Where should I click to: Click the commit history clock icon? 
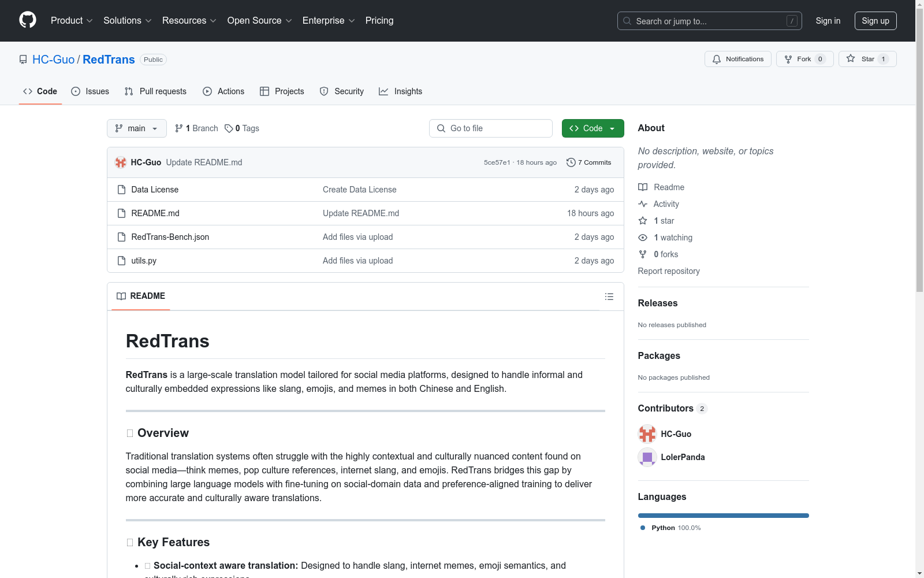(x=571, y=162)
